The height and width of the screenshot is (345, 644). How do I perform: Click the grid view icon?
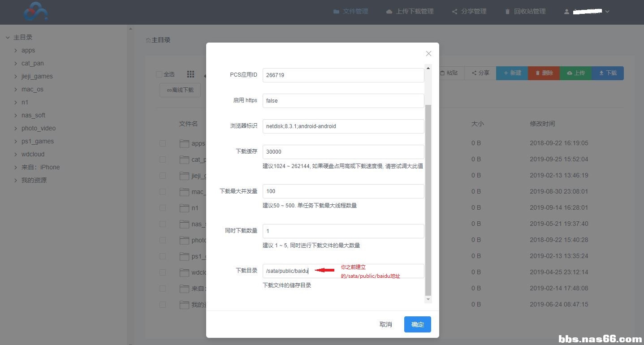[190, 74]
